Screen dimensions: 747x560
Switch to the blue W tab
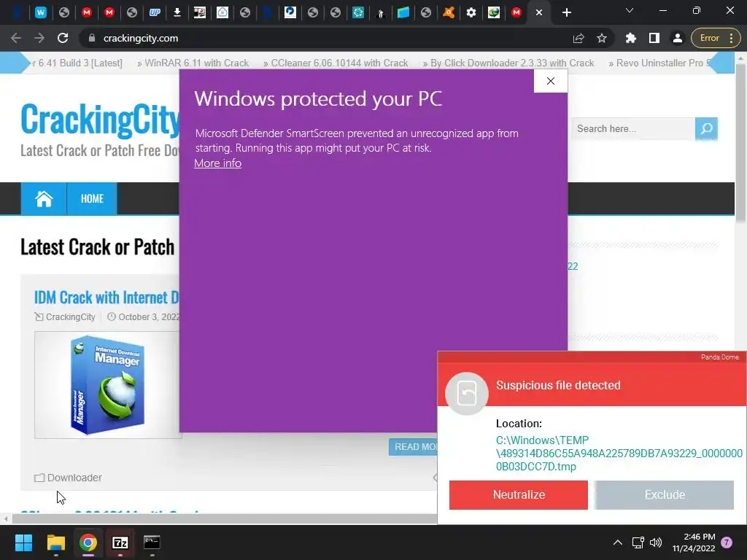pos(41,12)
